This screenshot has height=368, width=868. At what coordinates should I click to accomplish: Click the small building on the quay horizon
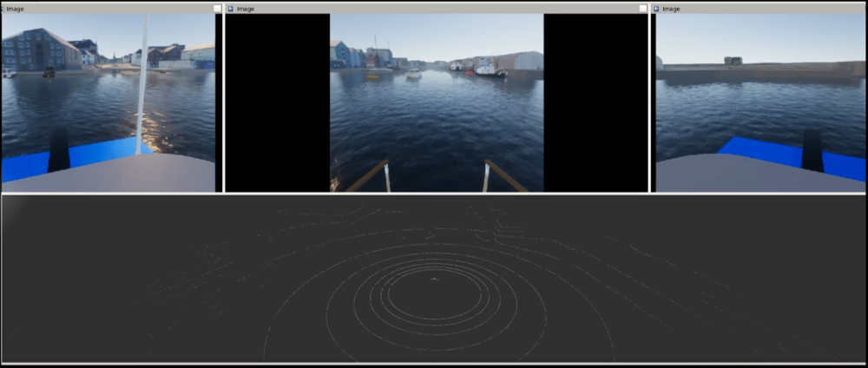point(733,61)
